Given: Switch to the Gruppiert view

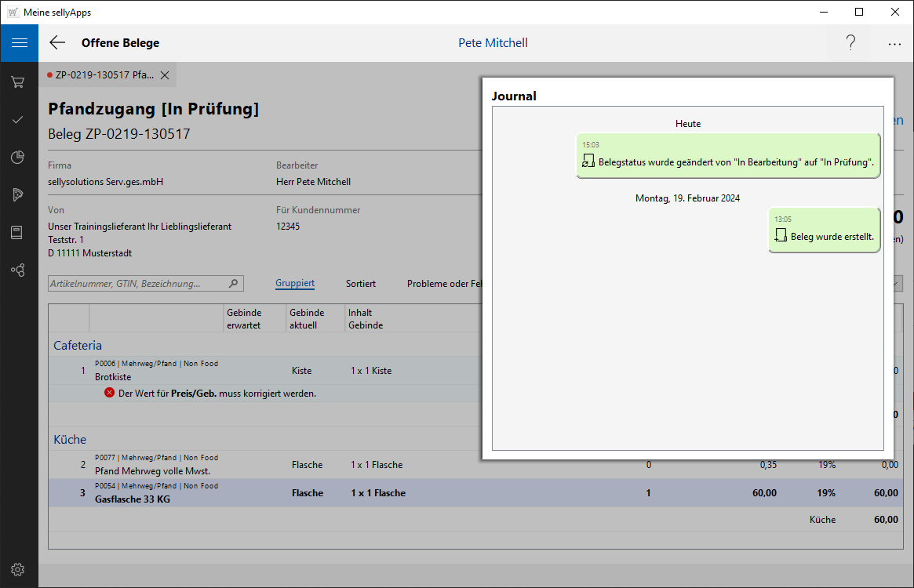Looking at the screenshot, I should click(x=295, y=284).
